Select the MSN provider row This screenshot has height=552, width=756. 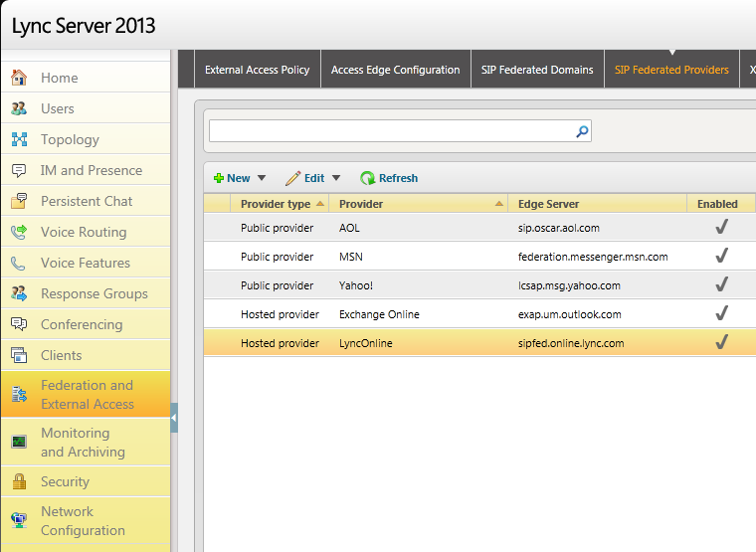pos(479,257)
